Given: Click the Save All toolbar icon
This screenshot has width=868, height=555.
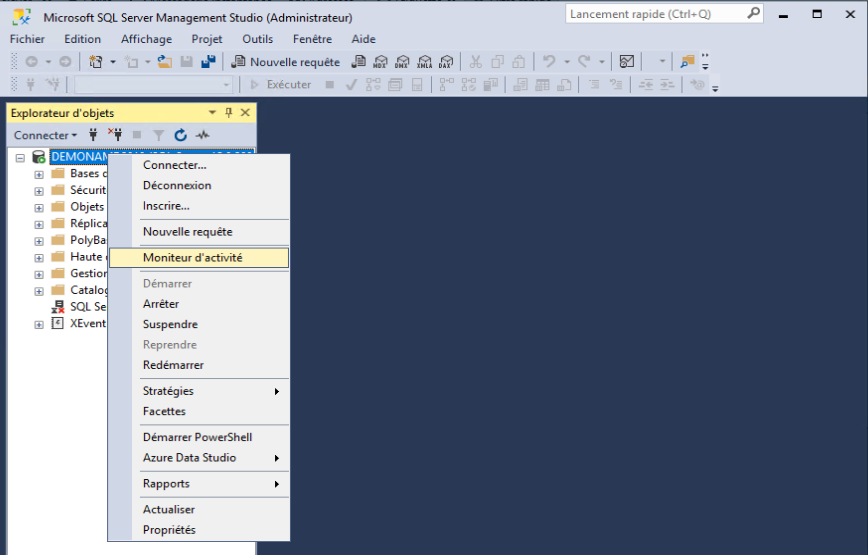Looking at the screenshot, I should [x=208, y=61].
